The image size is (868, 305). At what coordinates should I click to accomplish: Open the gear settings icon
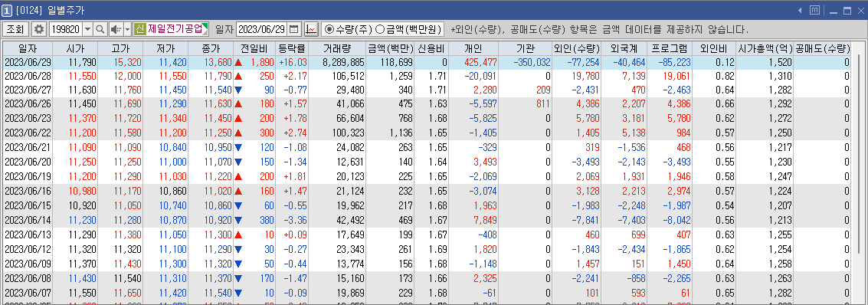39,29
